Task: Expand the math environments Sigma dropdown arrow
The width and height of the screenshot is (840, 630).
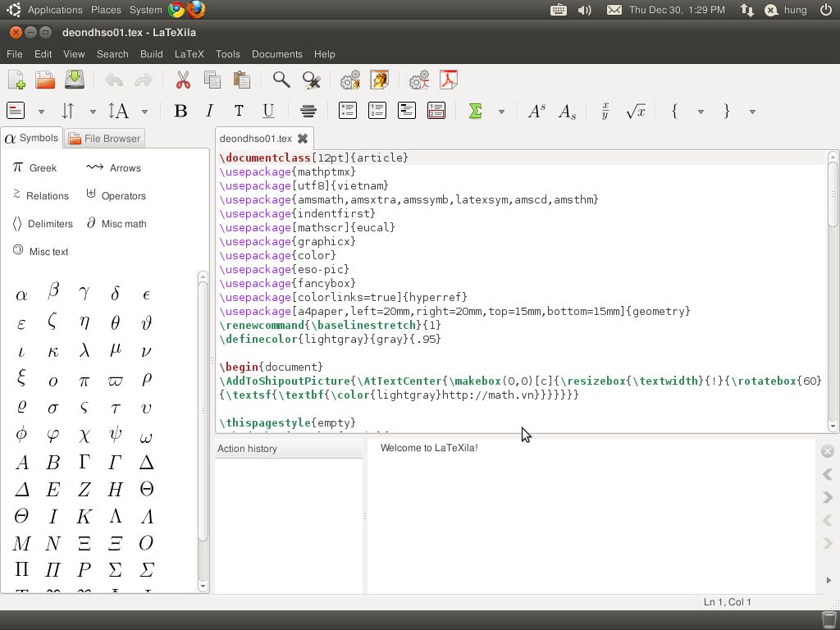Action: click(501, 112)
